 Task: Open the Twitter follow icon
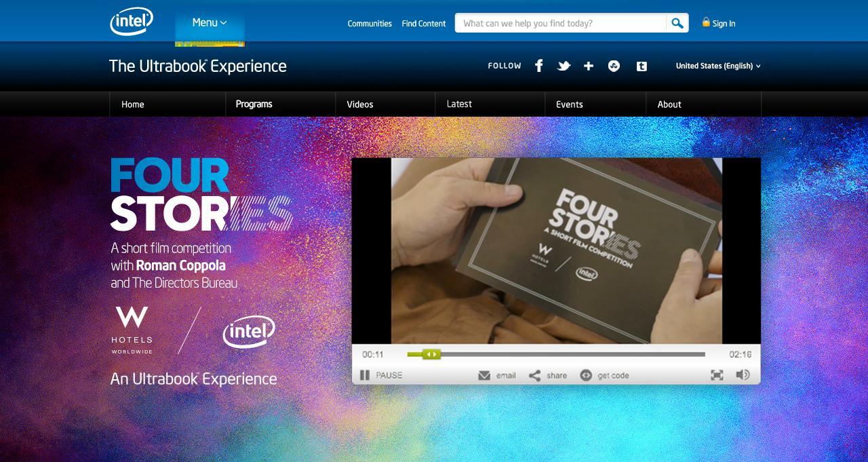tap(564, 66)
